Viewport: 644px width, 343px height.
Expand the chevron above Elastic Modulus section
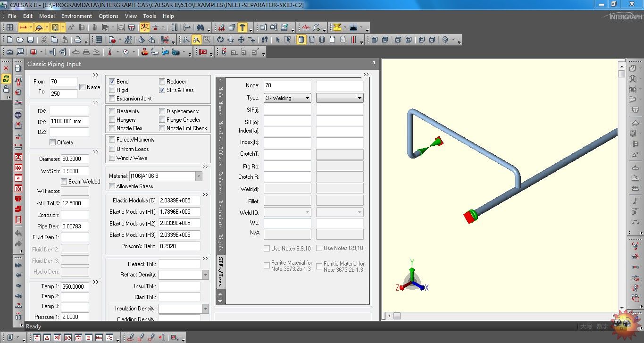(x=205, y=194)
